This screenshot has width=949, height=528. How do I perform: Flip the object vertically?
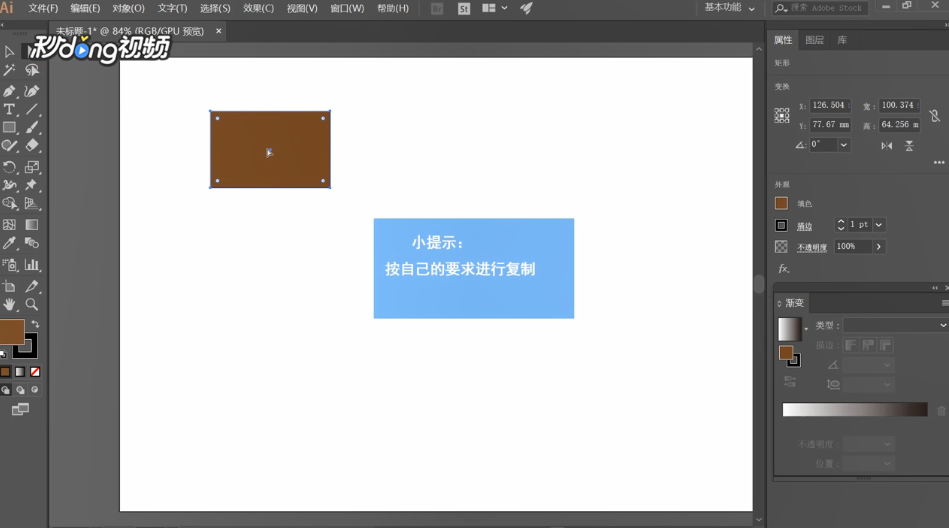coord(909,146)
